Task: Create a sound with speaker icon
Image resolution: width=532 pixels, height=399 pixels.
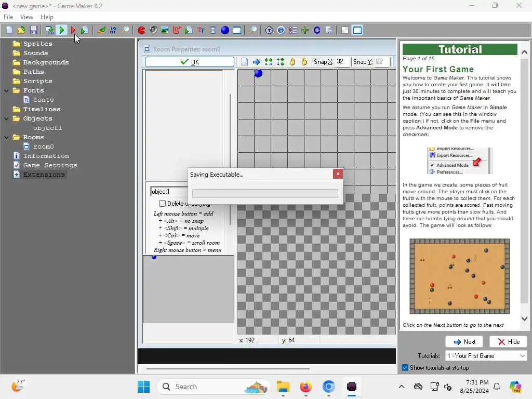Action: pos(153,30)
